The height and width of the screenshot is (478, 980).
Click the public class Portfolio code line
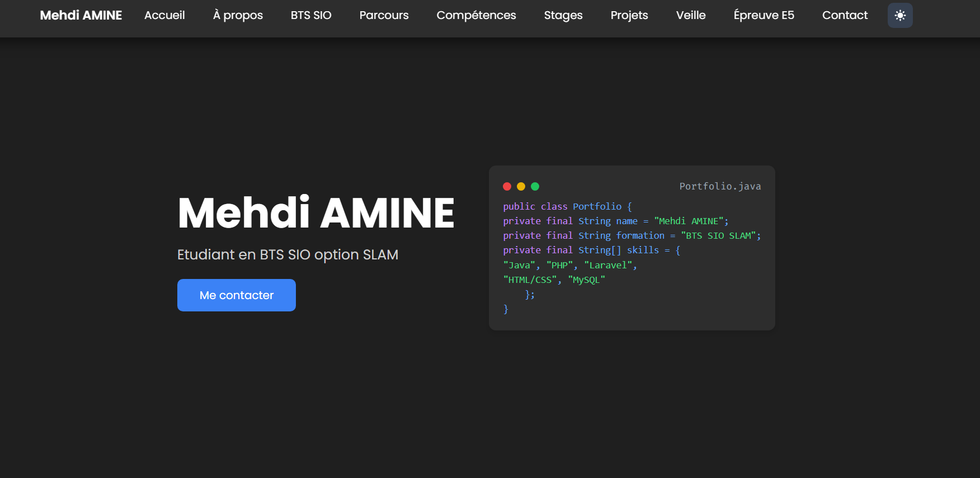pyautogui.click(x=567, y=207)
